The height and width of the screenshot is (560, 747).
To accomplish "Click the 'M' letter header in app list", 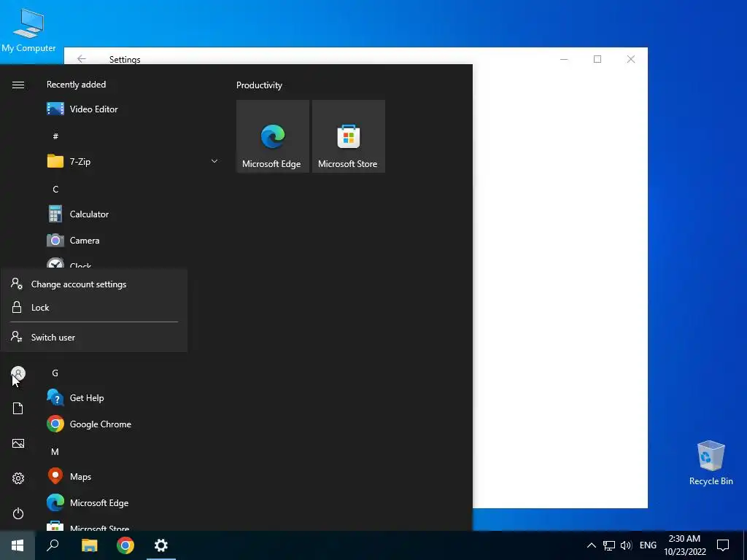I will click(55, 451).
